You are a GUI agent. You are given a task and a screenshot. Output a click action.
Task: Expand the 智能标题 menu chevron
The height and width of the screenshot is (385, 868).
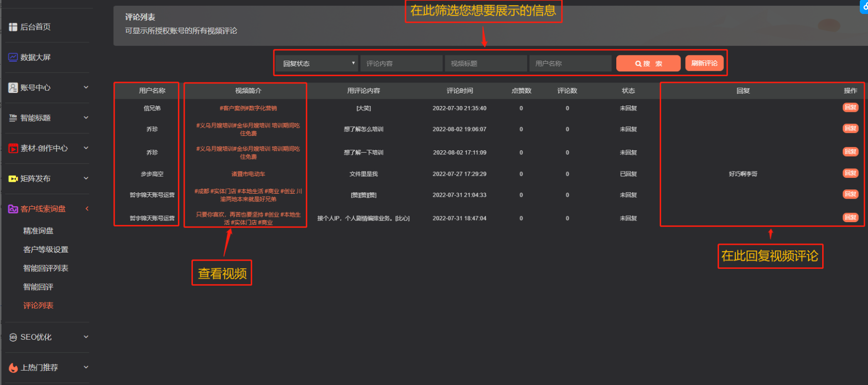pos(86,118)
